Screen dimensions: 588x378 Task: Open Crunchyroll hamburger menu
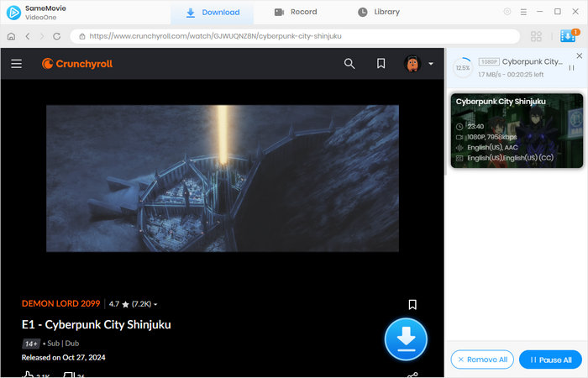point(16,64)
